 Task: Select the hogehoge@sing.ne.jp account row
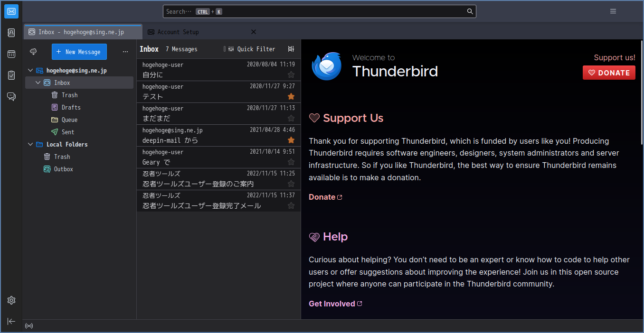[79, 70]
